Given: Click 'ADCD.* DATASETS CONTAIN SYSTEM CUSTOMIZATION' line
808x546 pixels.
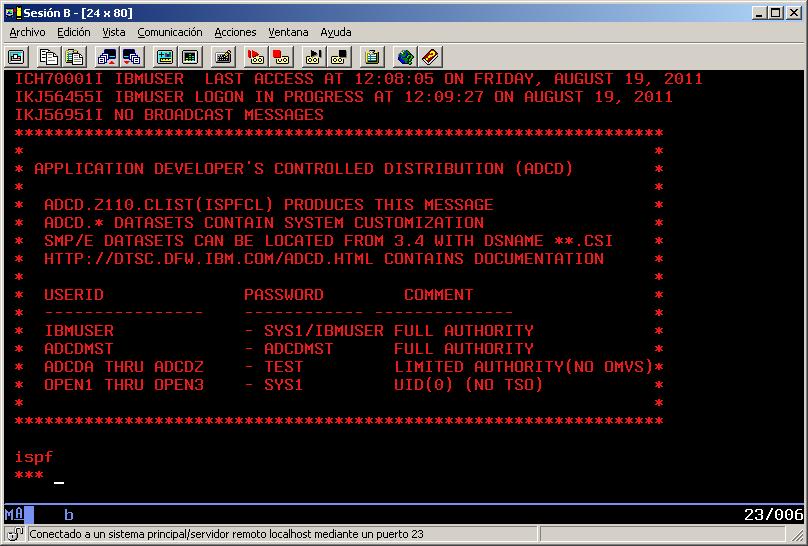Looking at the screenshot, I should click(264, 223).
